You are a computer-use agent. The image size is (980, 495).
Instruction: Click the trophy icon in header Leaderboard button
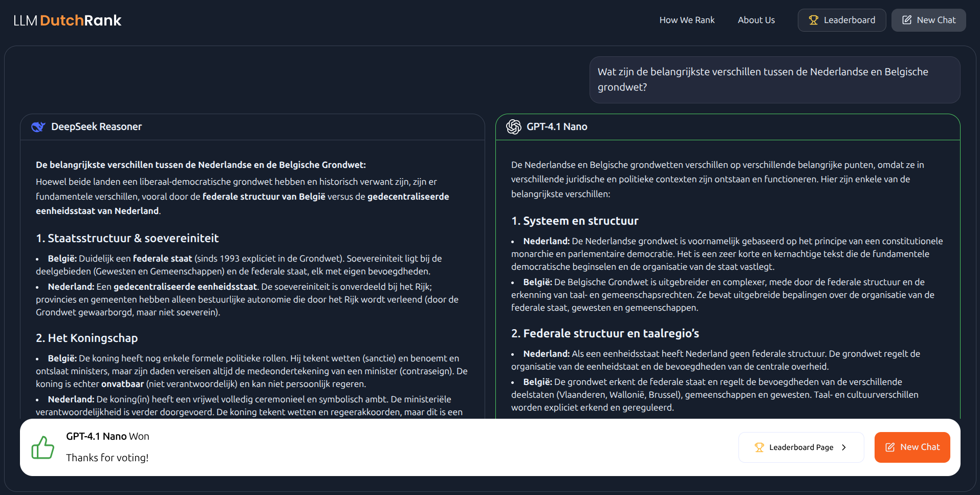pos(813,20)
